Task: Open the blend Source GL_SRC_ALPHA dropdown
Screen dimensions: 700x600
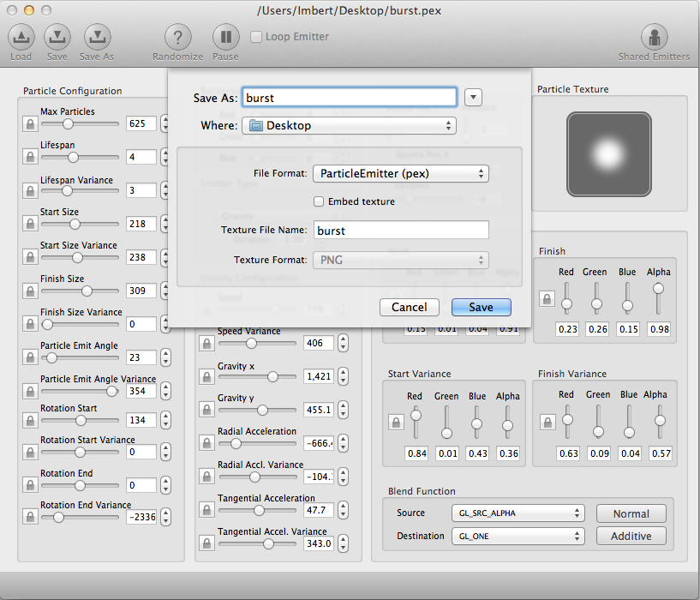Action: (x=518, y=513)
